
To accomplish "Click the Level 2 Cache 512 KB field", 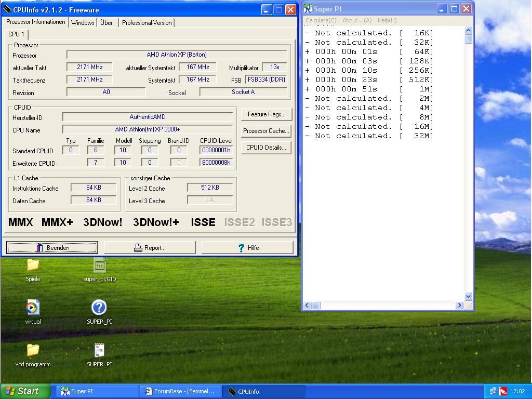I will pos(210,187).
